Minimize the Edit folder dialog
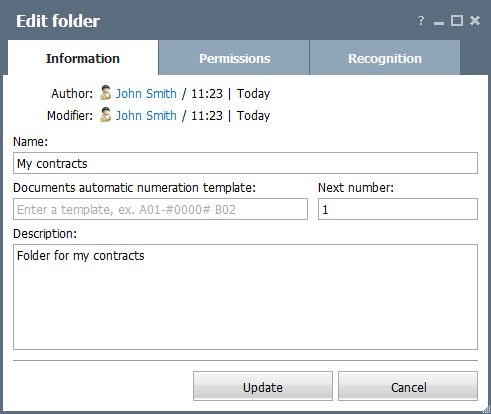This screenshot has width=491, height=414. (x=439, y=23)
